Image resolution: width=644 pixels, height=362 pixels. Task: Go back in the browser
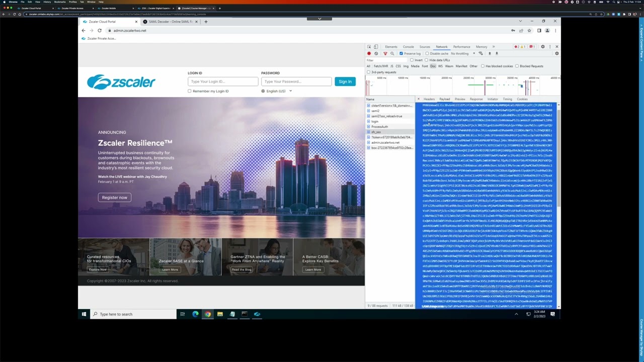pyautogui.click(x=84, y=31)
